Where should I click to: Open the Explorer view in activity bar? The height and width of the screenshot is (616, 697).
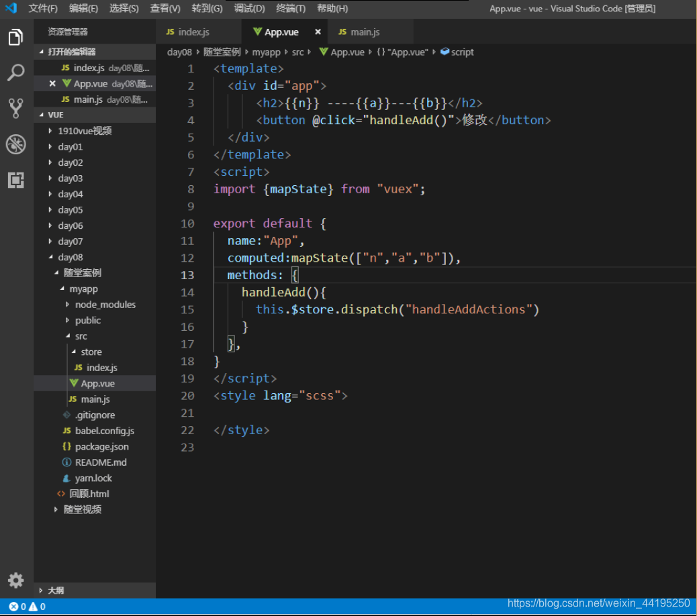click(15, 38)
